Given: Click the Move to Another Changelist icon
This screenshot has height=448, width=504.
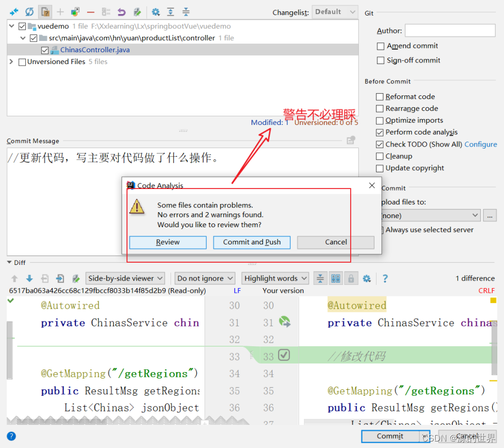Looking at the screenshot, I should 75,12.
